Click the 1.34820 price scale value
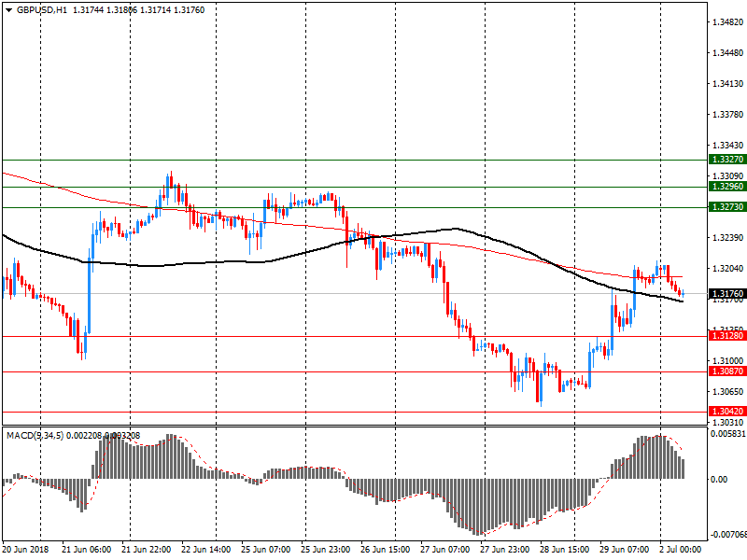The width and height of the screenshot is (747, 560). tap(727, 21)
